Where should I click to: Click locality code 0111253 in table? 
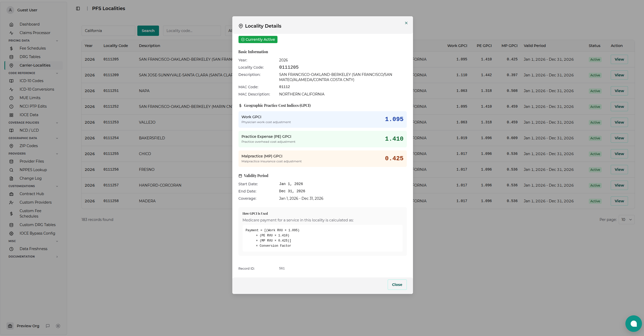[x=111, y=122]
